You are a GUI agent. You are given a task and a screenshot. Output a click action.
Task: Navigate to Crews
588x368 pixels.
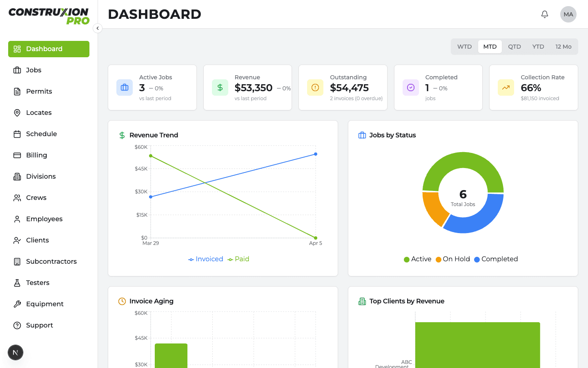coord(49,198)
